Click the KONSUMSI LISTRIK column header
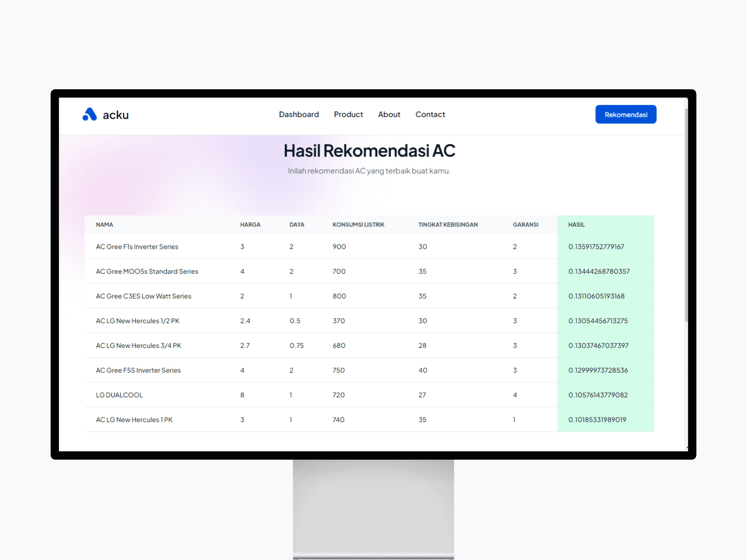This screenshot has width=747, height=560. [358, 225]
